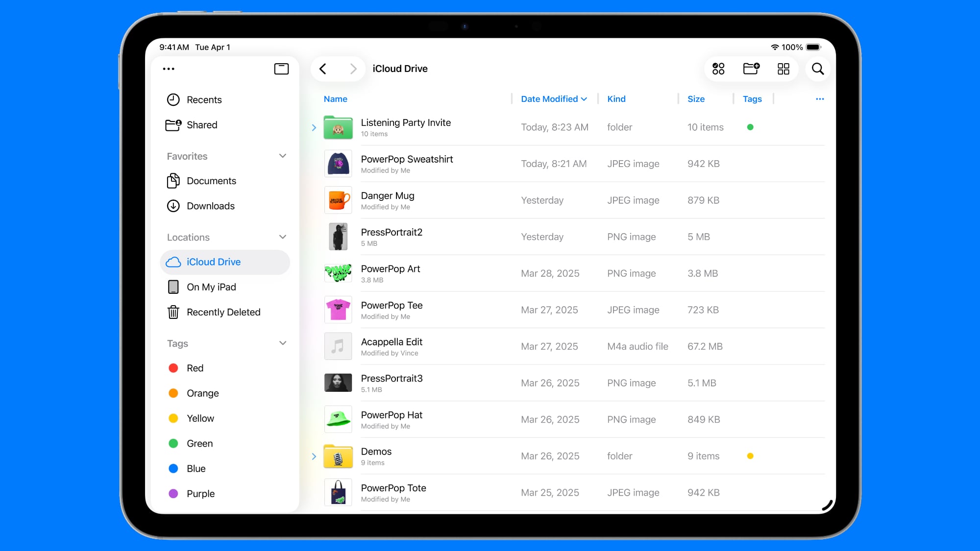The image size is (980, 551).
Task: Select On My iPad location
Action: [225, 287]
